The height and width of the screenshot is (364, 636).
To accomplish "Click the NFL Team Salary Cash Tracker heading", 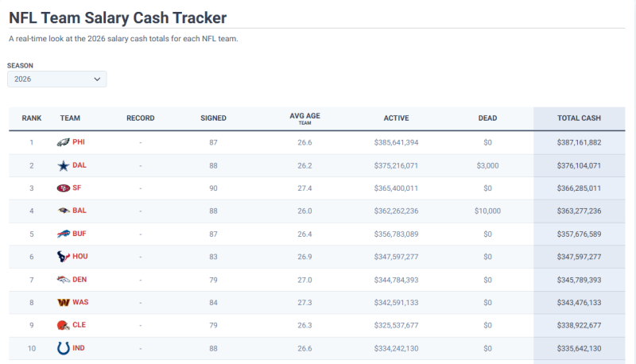I will click(x=118, y=17).
